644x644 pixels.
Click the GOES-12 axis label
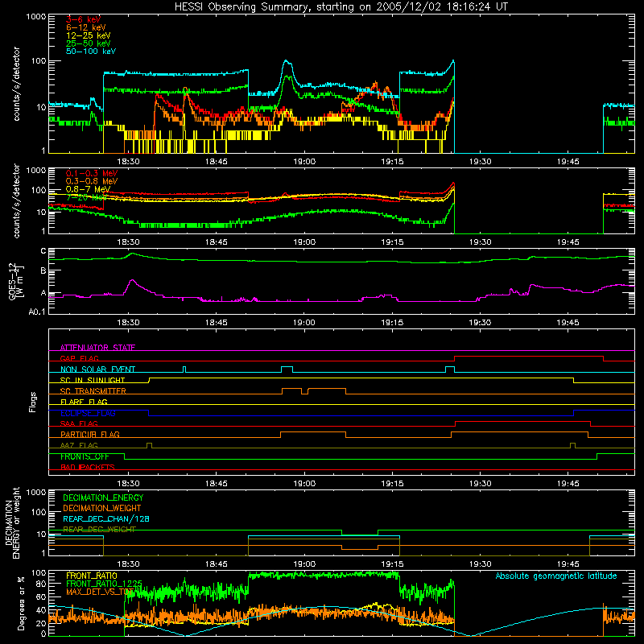click(16, 281)
